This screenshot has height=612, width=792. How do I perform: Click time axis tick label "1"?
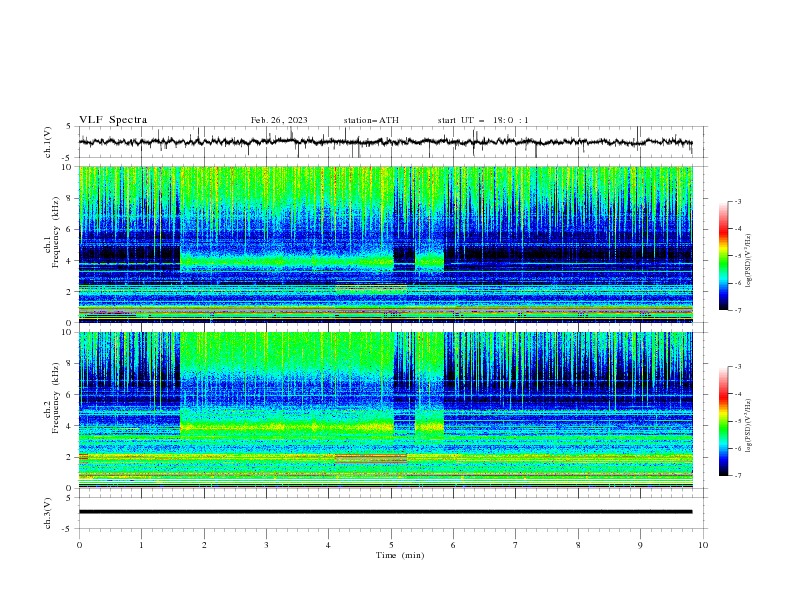click(x=141, y=545)
